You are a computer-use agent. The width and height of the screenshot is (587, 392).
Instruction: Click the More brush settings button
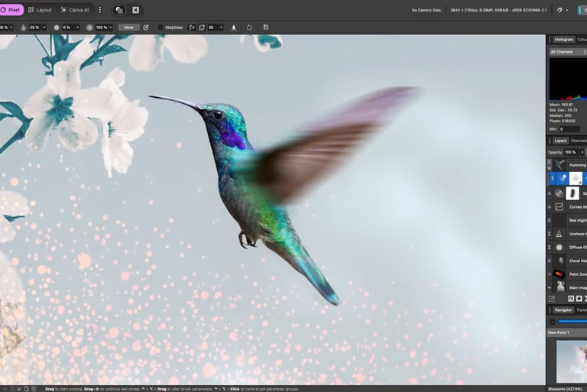pyautogui.click(x=128, y=28)
